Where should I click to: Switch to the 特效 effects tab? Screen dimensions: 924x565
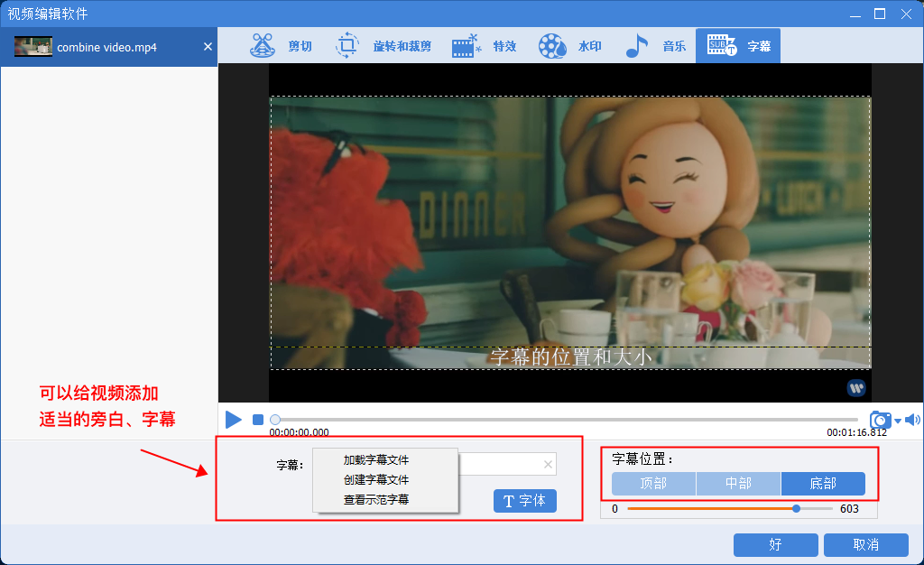coord(484,46)
